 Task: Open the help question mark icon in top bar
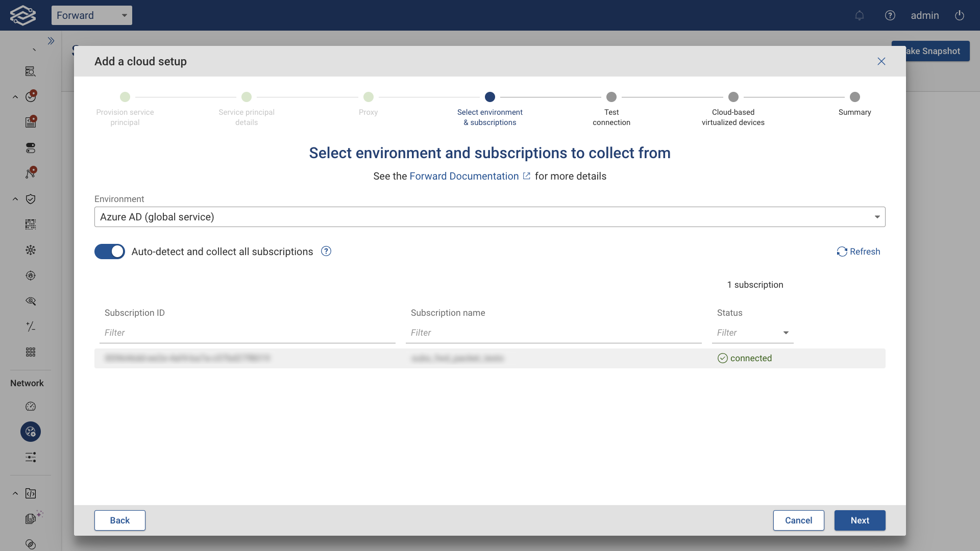click(890, 15)
